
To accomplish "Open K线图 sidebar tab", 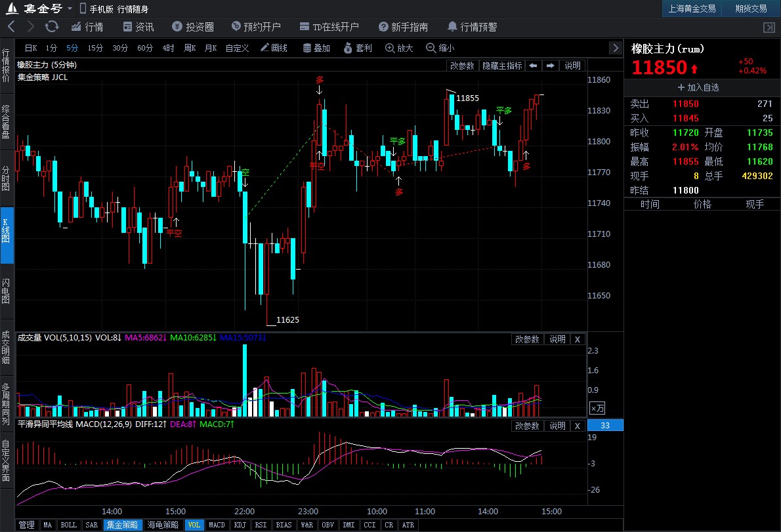I will coord(6,235).
